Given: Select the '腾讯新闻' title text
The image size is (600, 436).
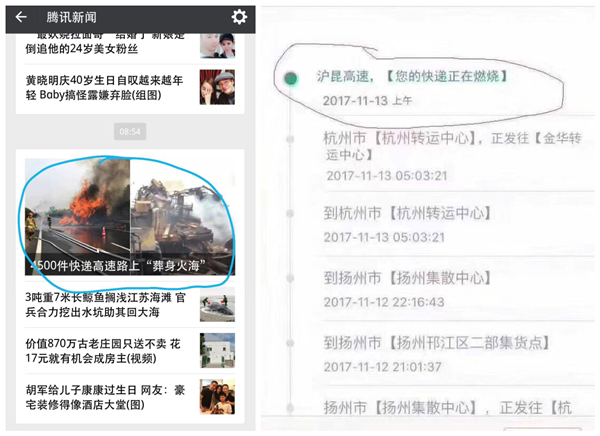Looking at the screenshot, I should tap(72, 17).
